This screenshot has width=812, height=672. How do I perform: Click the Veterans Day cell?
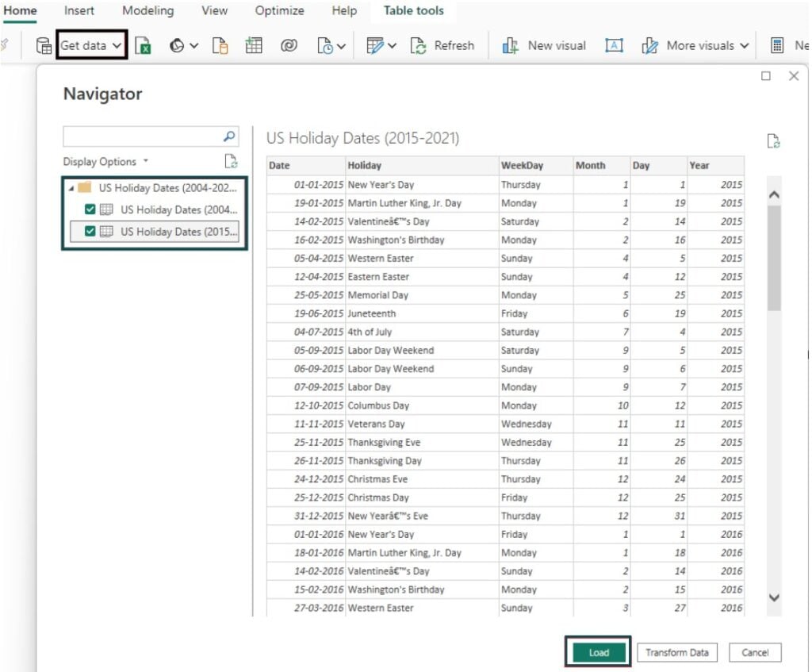(x=422, y=424)
